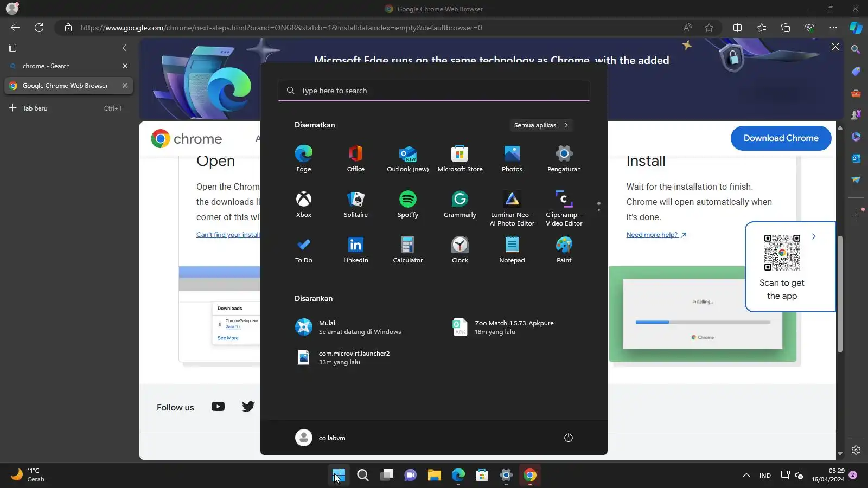868x488 pixels.
Task: Open Edge from pinned apps
Action: point(304,158)
